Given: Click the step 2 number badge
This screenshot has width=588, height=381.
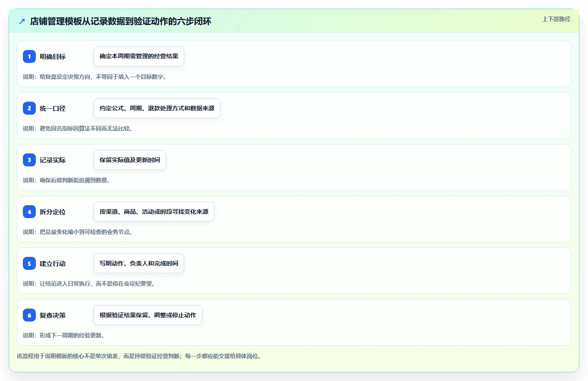Looking at the screenshot, I should [x=29, y=108].
